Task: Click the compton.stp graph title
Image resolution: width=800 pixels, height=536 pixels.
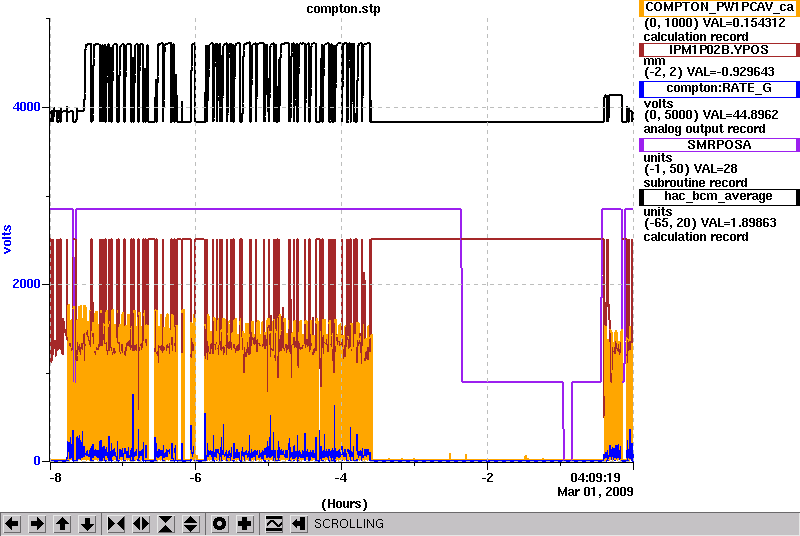Action: click(343, 9)
